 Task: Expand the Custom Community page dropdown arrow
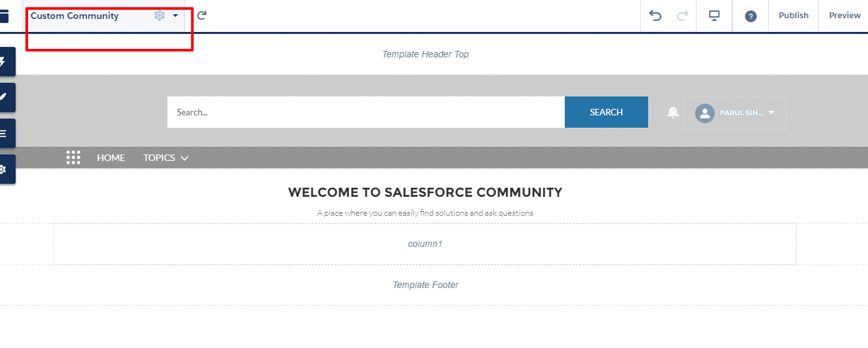(x=175, y=16)
